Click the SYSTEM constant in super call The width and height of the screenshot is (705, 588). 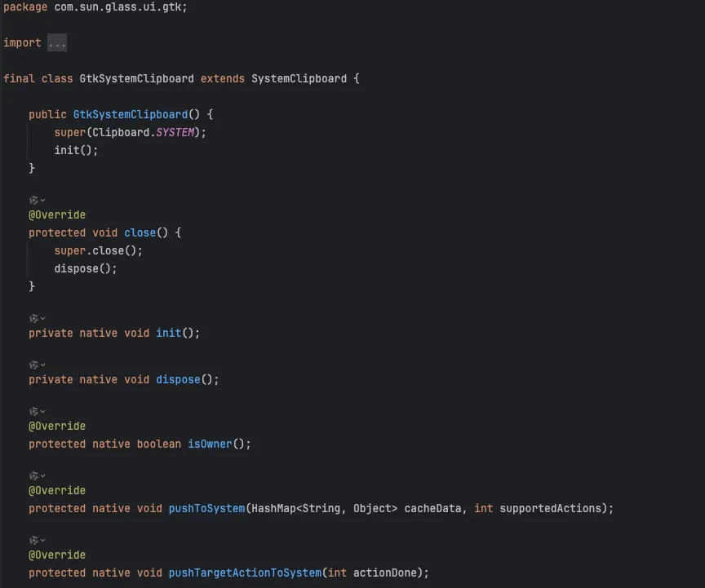coord(175,133)
